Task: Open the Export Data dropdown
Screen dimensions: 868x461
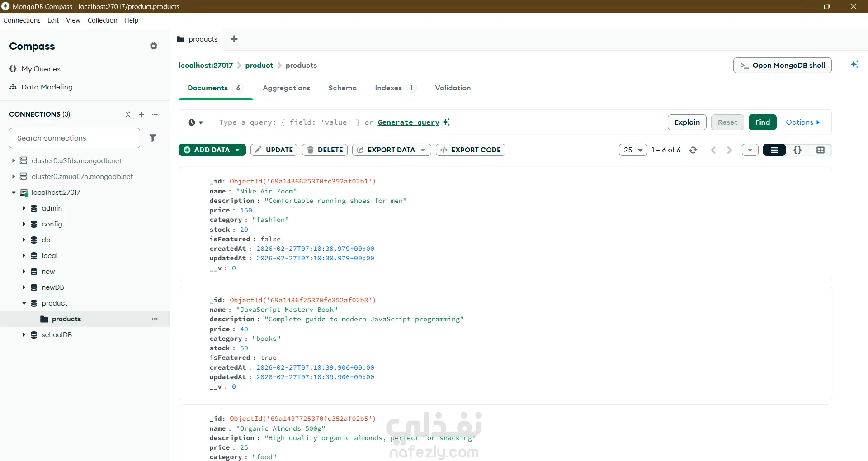Action: [x=392, y=150]
